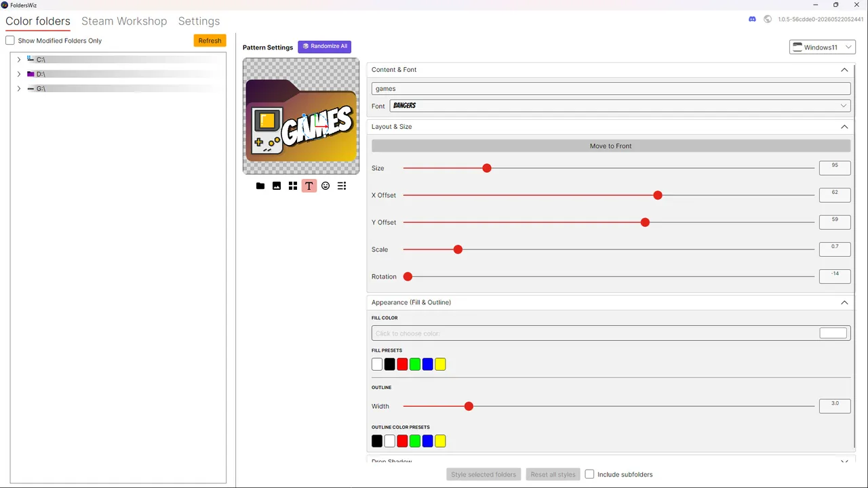Open the Discord icon in the title area

(752, 19)
